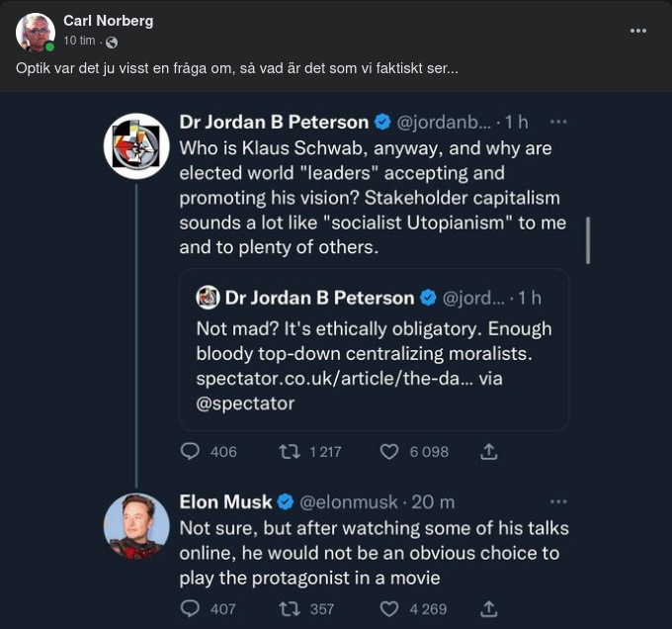Click Carl Norberg's profile picture
The width and height of the screenshot is (672, 629).
tap(36, 32)
